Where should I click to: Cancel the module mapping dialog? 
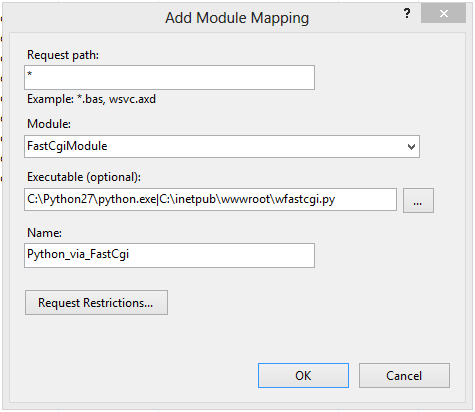tap(404, 375)
